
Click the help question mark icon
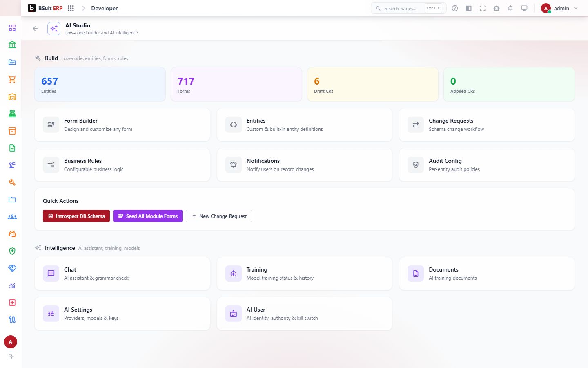(455, 8)
